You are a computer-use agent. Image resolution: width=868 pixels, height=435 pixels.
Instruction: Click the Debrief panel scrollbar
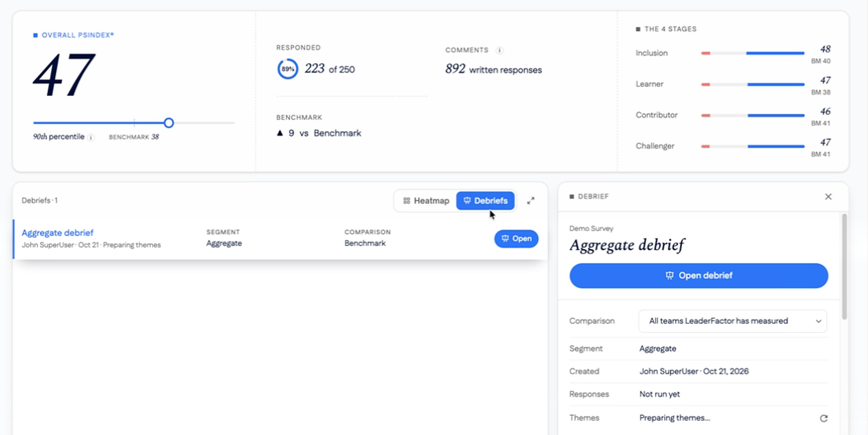click(x=844, y=266)
